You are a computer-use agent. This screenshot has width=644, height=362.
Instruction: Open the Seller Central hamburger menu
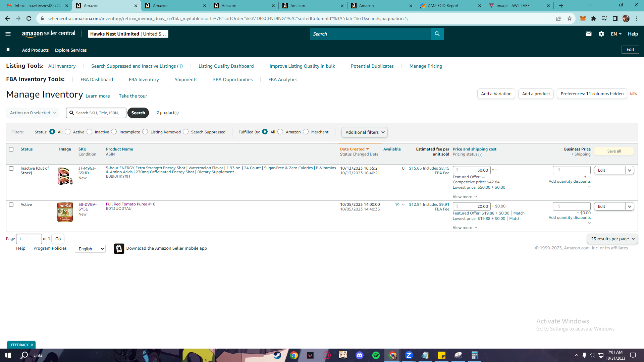pyautogui.click(x=8, y=34)
